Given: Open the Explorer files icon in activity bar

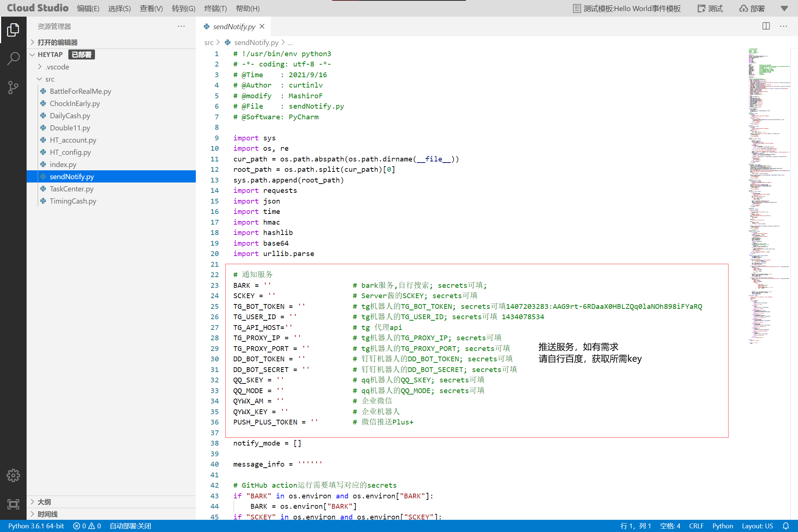Looking at the screenshot, I should click(x=13, y=30).
